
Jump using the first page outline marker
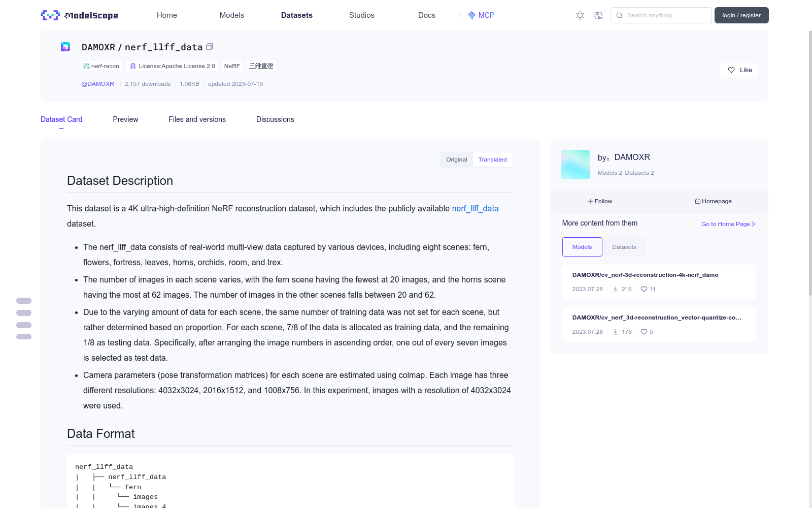[24, 301]
